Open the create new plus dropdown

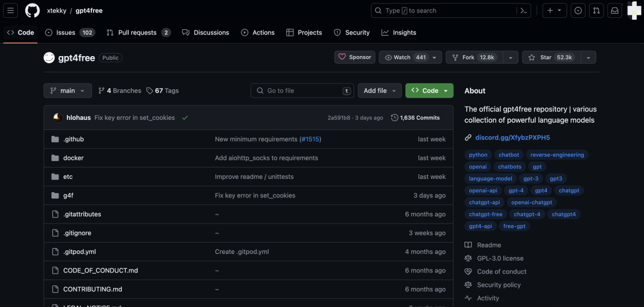coord(555,11)
